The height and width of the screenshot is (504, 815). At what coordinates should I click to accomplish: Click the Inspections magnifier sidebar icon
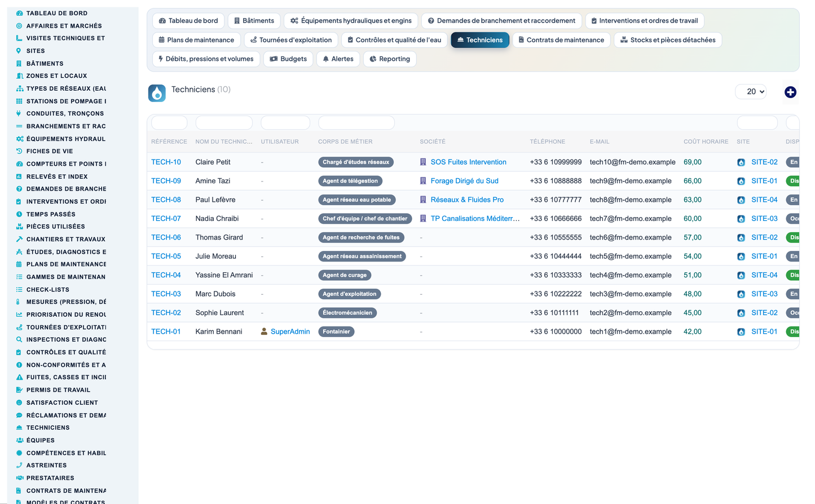19,339
